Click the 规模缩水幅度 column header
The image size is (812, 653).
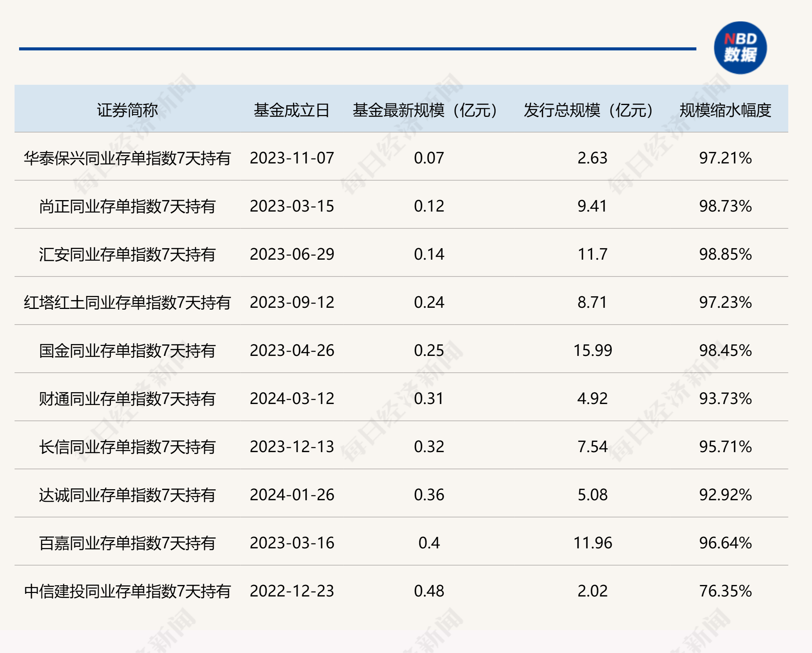pyautogui.click(x=725, y=110)
